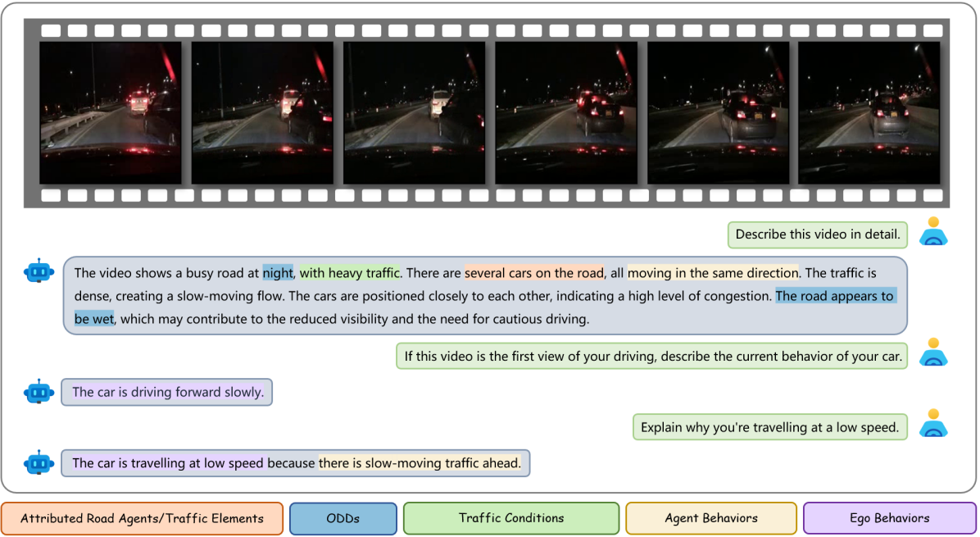
Task: Select the 'ODDs' legend box
Action: [343, 518]
